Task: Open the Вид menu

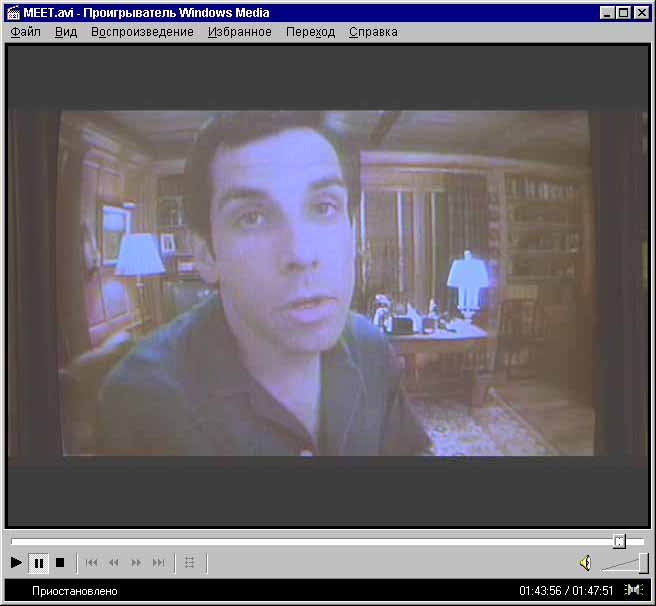Action: click(x=66, y=32)
